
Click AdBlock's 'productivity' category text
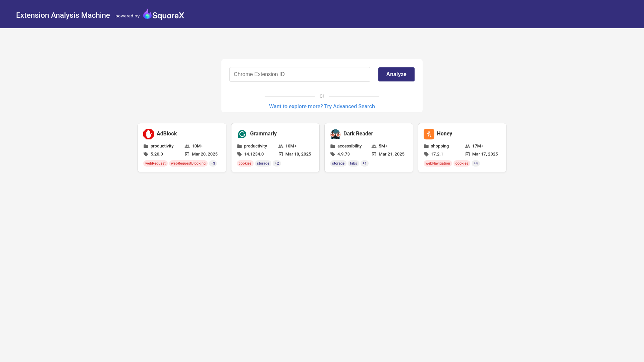click(x=162, y=146)
